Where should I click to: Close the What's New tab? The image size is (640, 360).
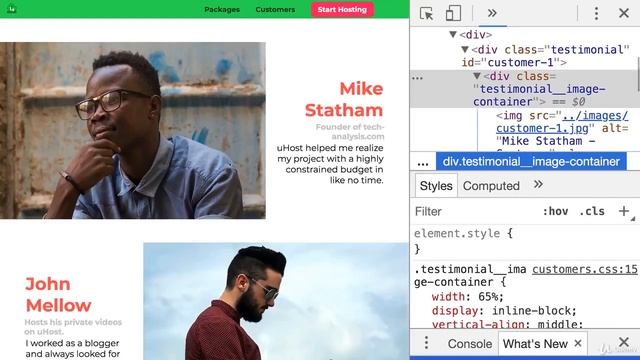pos(578,344)
